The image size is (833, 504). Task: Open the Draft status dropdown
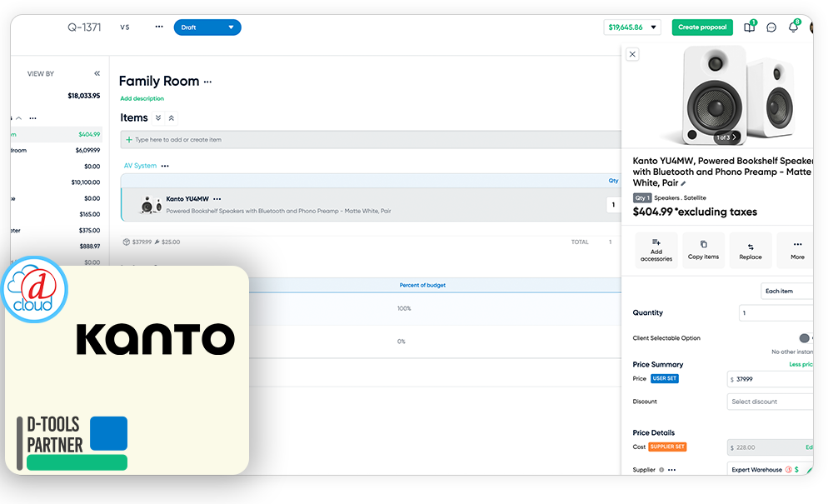pyautogui.click(x=207, y=27)
